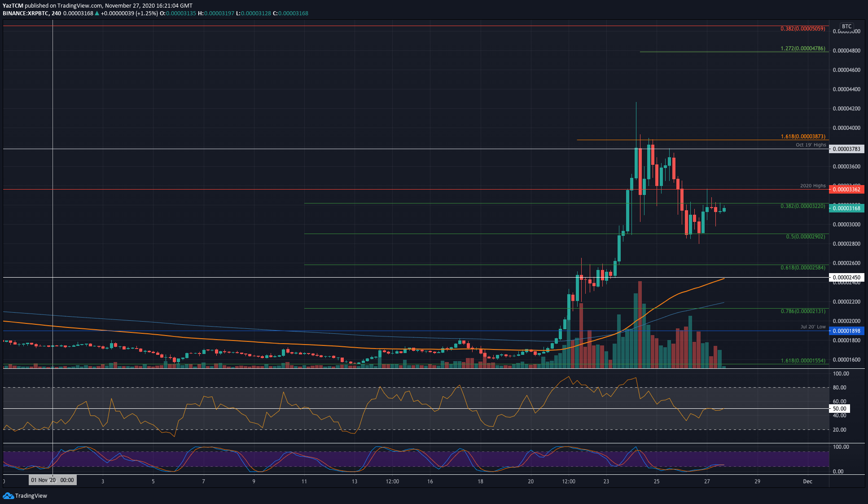
Task: Select the teal current price label 0.00003168
Action: click(x=846, y=208)
